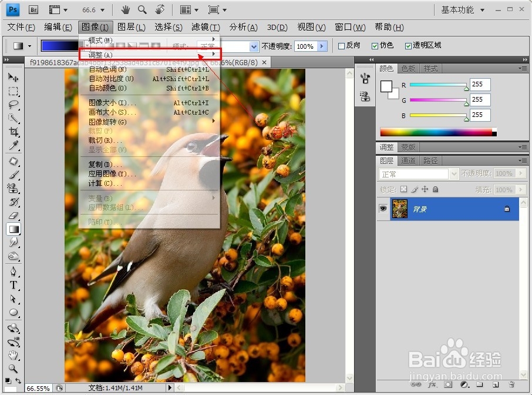The width and height of the screenshot is (532, 395).
Task: Open the Color panel options menu
Action: [x=523, y=69]
